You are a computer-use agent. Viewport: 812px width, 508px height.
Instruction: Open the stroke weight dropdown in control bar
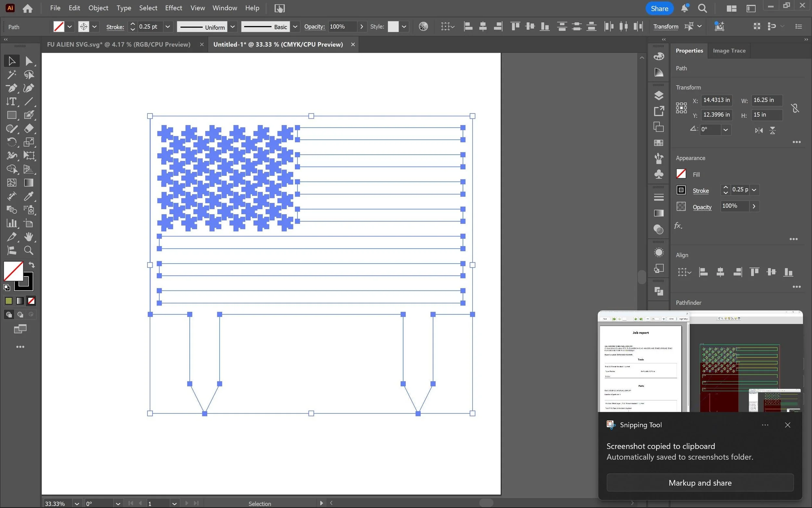(168, 27)
